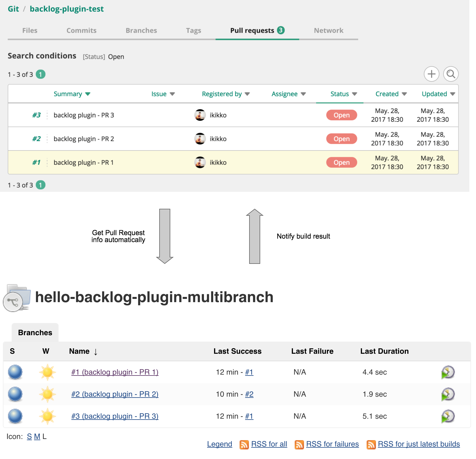Click ikikko's avatar in PR 1 row

200,162
